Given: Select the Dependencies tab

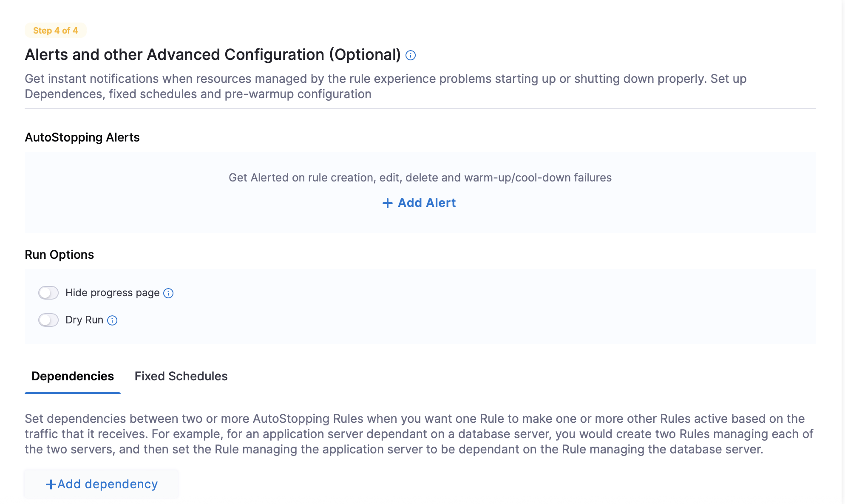Looking at the screenshot, I should click(73, 377).
